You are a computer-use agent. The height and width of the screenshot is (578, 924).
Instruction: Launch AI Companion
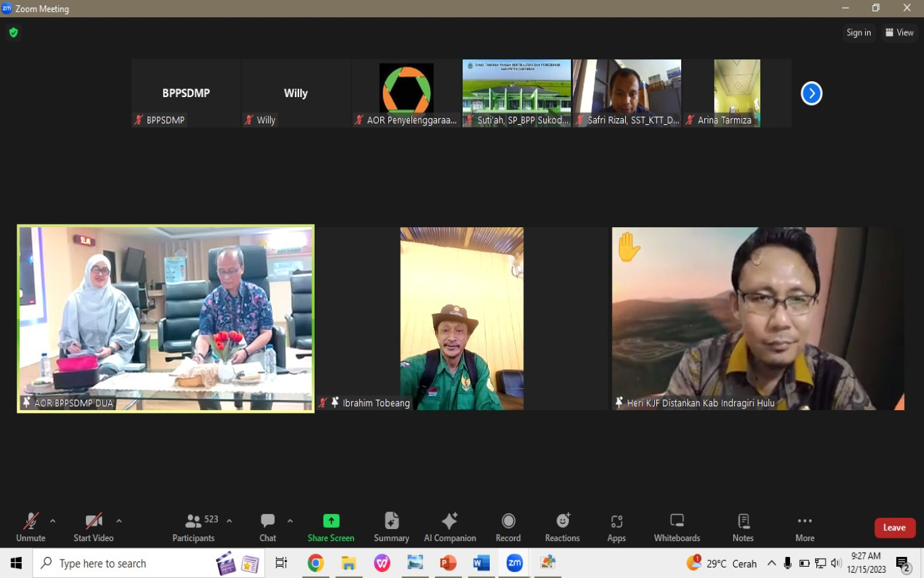449,527
